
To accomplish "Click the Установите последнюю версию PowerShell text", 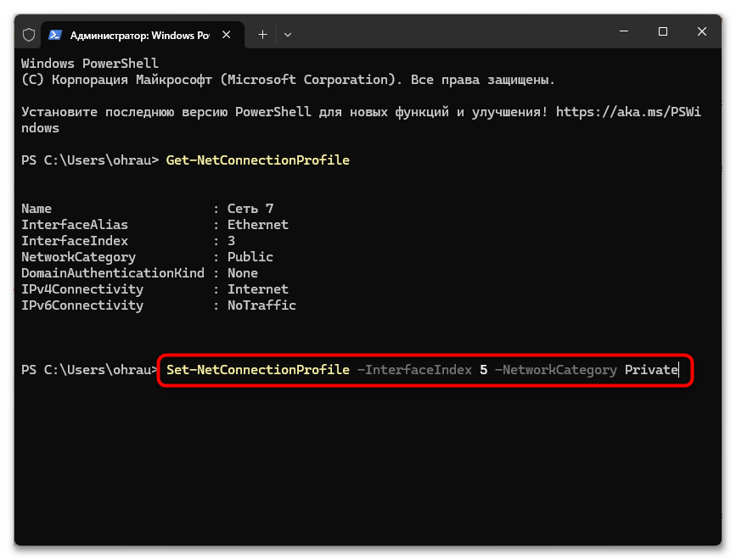I will coord(166,112).
